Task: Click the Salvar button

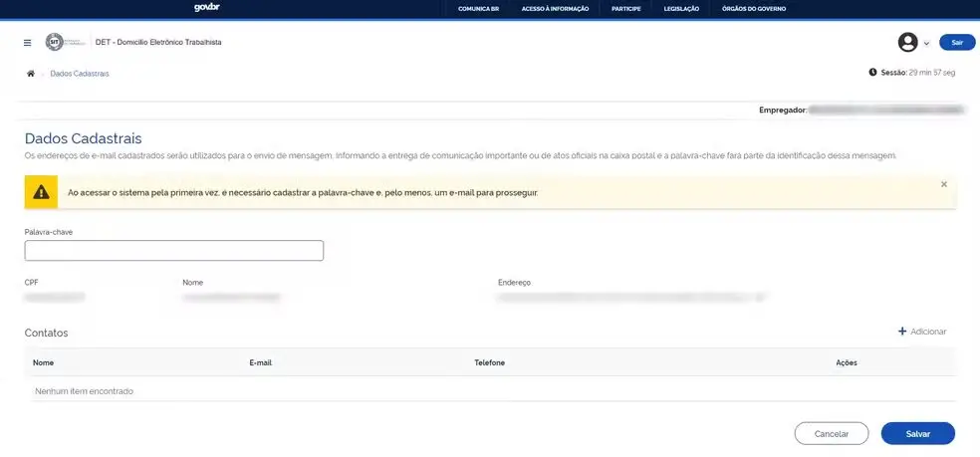Action: 917,433
